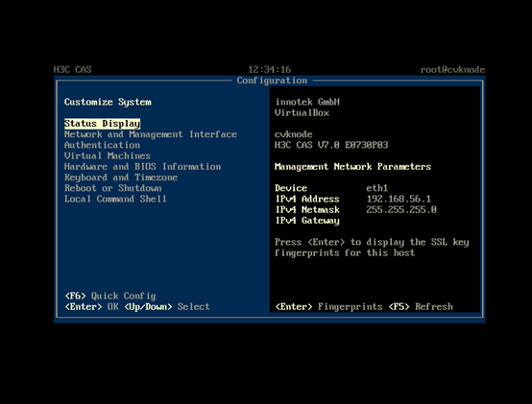Open the Virtual Machines entry
Screen dimensions: 532x404
tap(108, 155)
